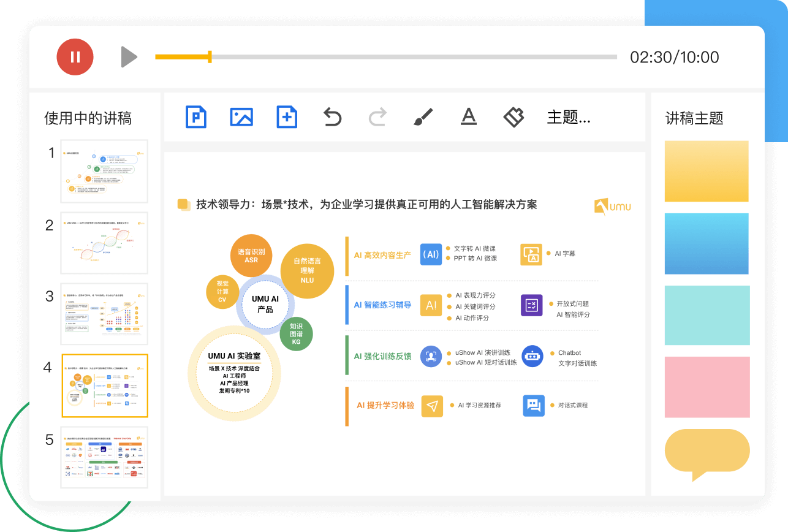Choose the pink theme swatch
The image size is (788, 532).
(x=707, y=387)
